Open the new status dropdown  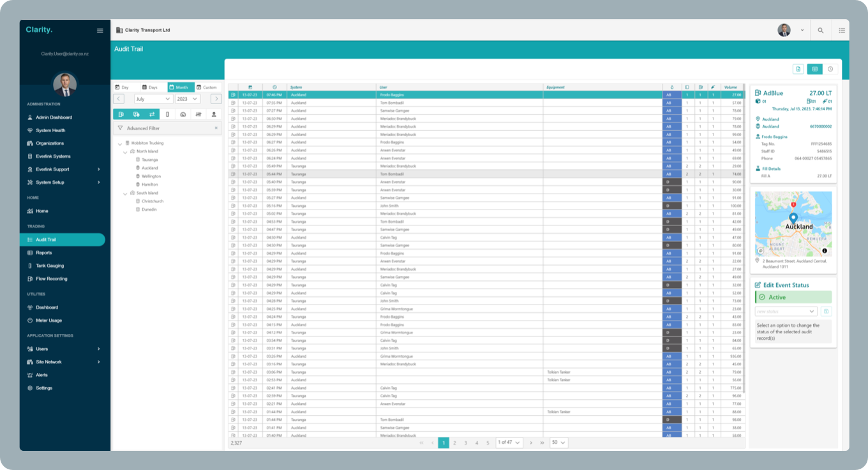(786, 312)
